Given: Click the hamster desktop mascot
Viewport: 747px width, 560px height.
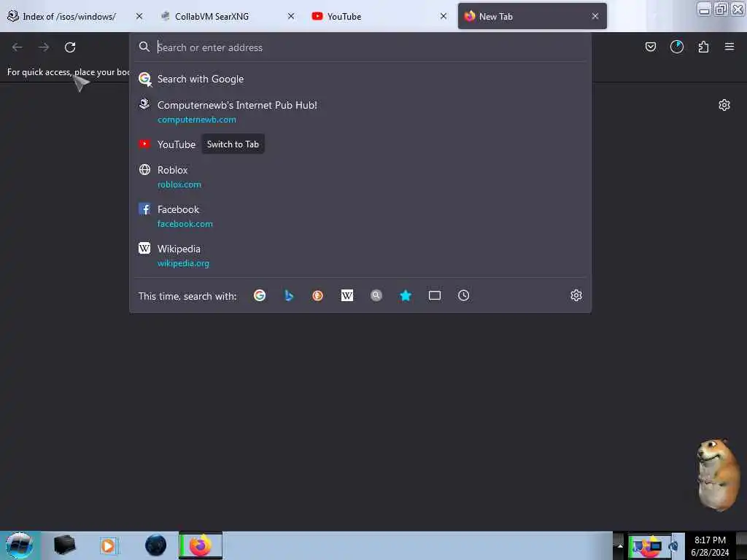Looking at the screenshot, I should click(x=718, y=474).
